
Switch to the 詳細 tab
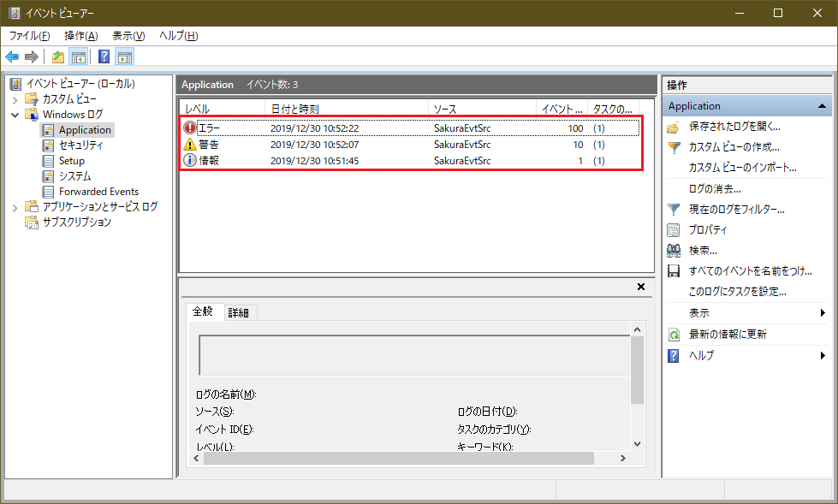[x=238, y=313]
